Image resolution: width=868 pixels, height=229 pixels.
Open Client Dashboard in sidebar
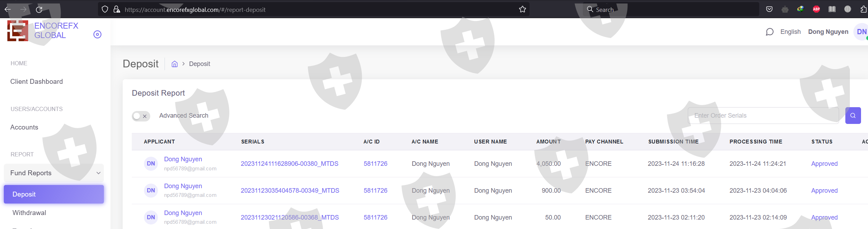pos(37,81)
